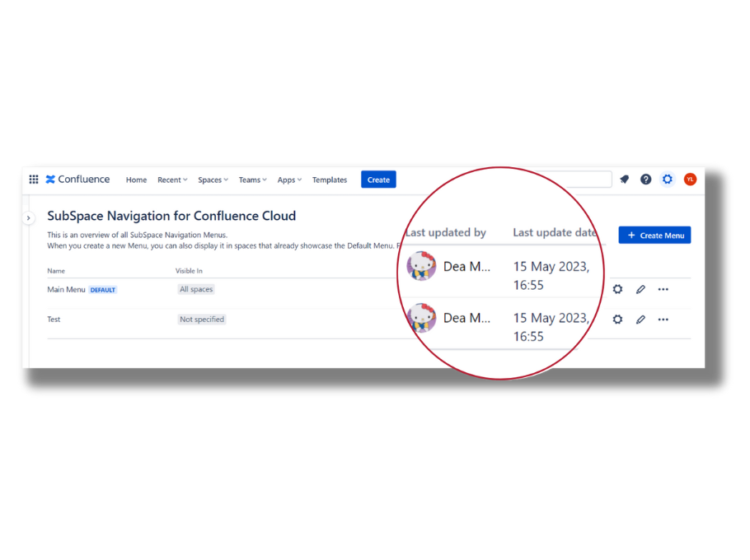Click the Last update date column header

point(555,233)
